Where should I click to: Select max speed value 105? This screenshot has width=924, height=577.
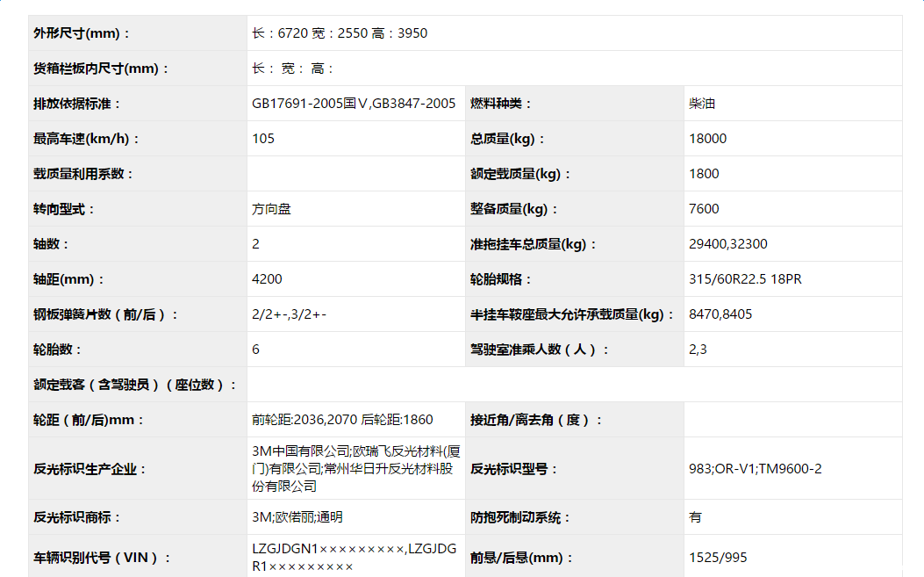click(263, 139)
